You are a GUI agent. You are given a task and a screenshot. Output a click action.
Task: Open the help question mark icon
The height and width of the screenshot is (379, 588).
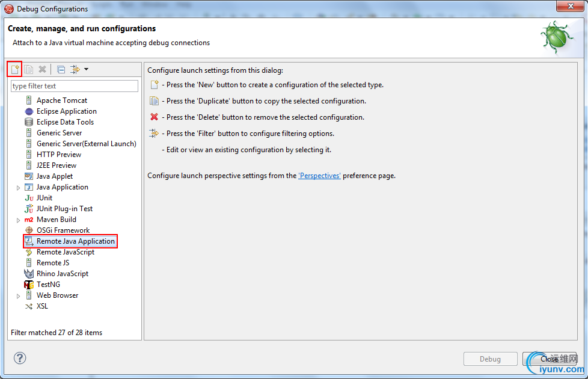click(20, 358)
